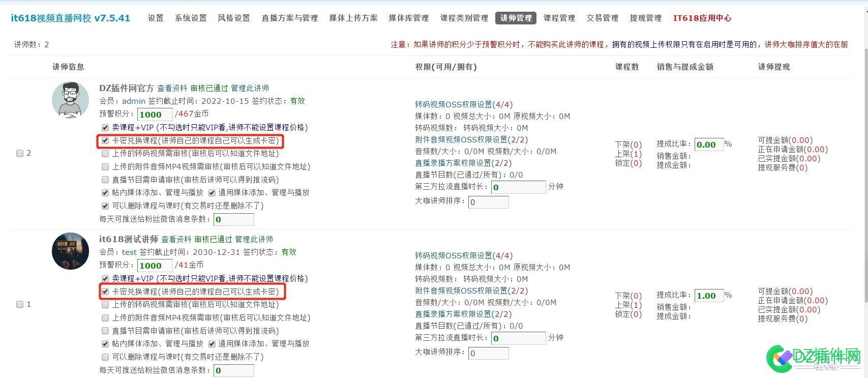Click 正在申请金额(0.00) for it618测试讲师
Screen dimensions: 868x378
(x=793, y=300)
